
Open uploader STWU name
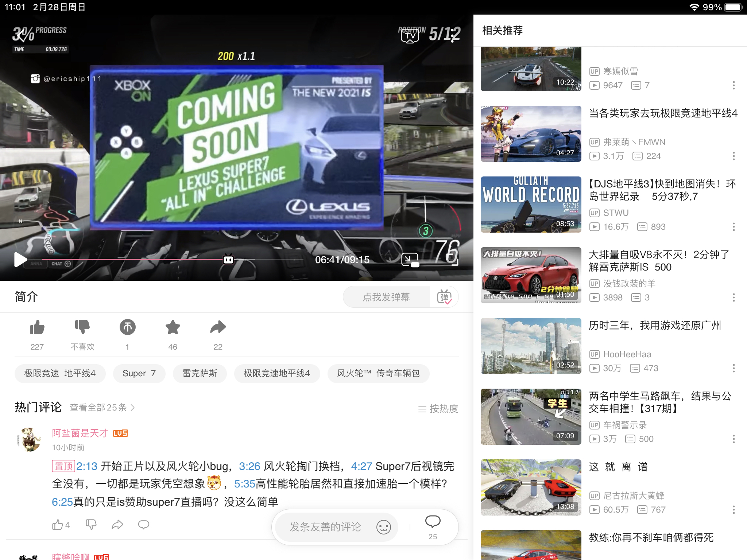[616, 213]
